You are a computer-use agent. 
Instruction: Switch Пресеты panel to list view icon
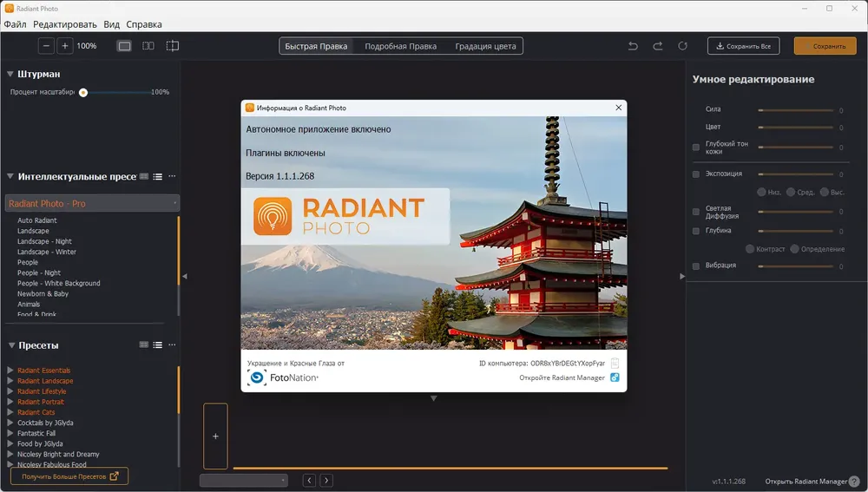coord(158,345)
